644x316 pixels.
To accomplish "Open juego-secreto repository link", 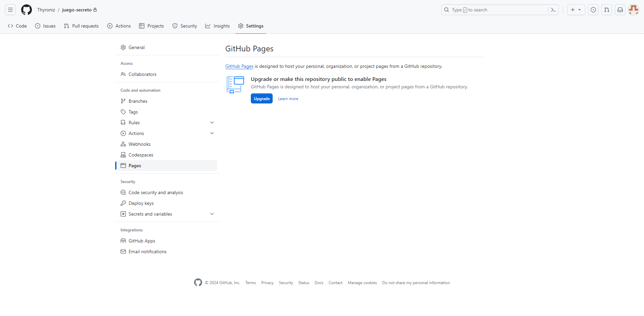I will pos(77,10).
